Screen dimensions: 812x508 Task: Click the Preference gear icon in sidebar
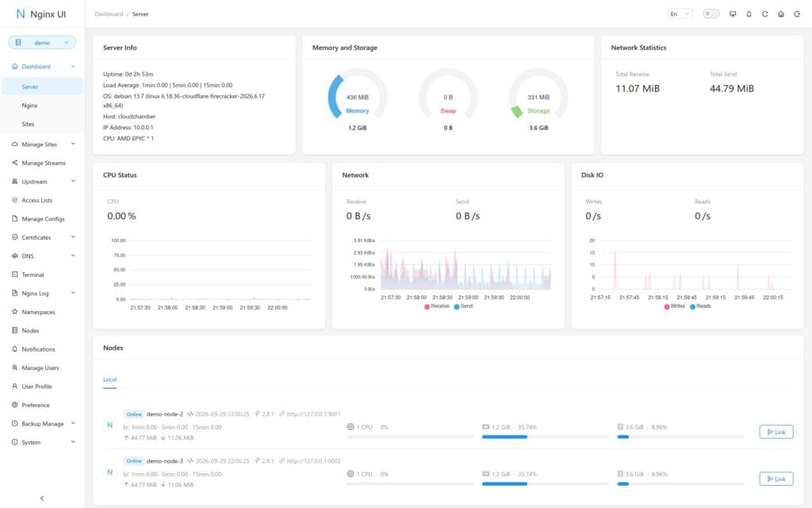14,405
